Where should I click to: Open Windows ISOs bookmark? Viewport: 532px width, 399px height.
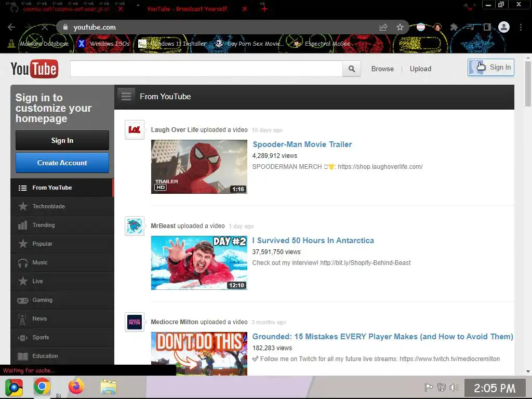104,44
